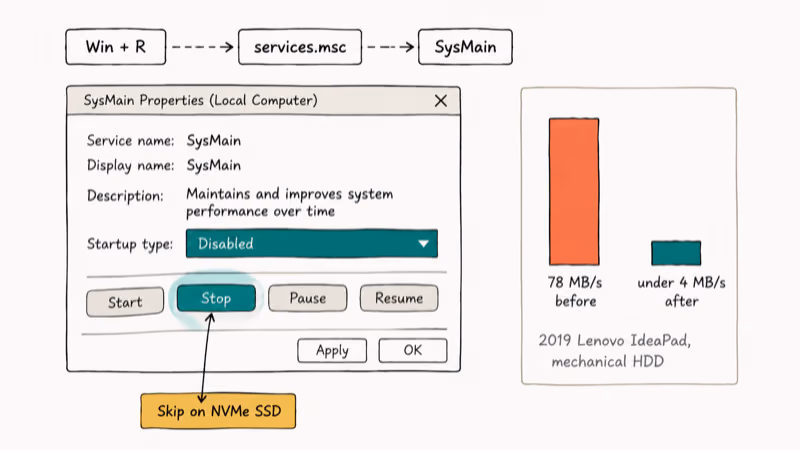This screenshot has height=450, width=800.
Task: Select the 'services.msc' step box
Action: [x=300, y=47]
